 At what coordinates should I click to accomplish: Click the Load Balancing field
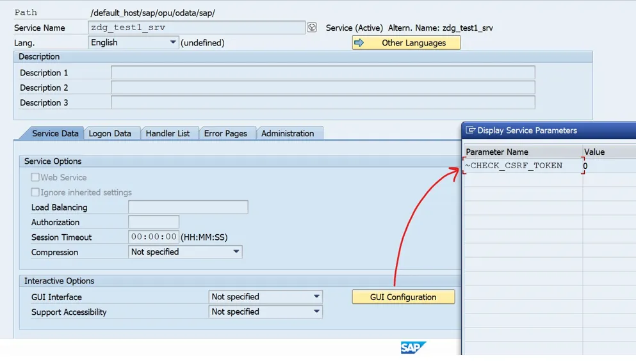(188, 207)
